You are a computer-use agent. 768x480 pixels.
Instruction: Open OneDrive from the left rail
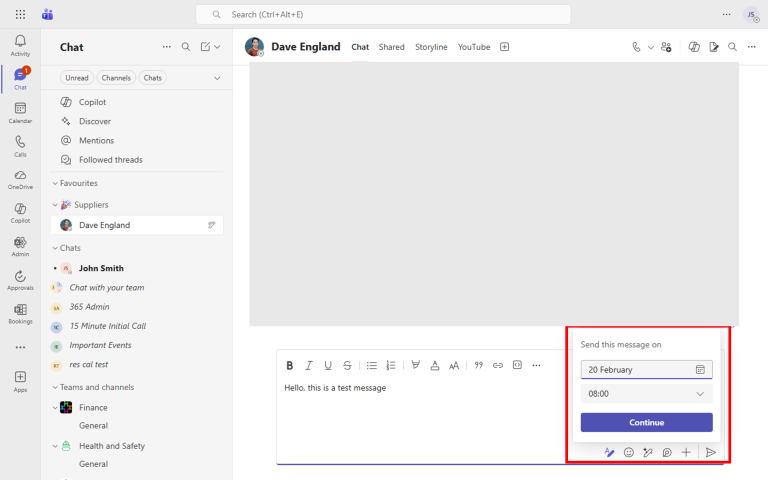[20, 178]
